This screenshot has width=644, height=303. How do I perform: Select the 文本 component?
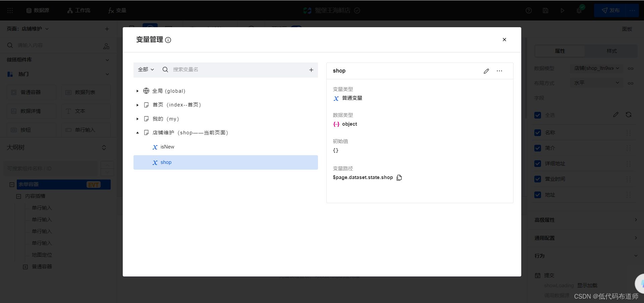point(86,111)
